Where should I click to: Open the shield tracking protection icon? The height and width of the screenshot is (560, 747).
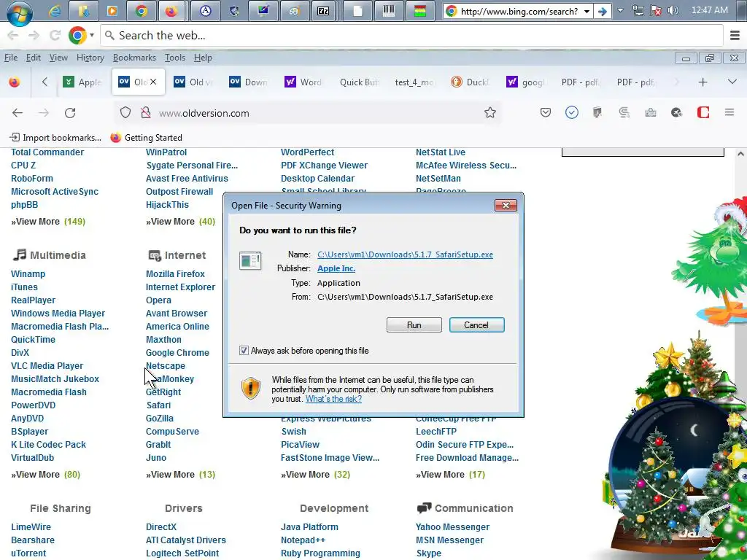(125, 113)
